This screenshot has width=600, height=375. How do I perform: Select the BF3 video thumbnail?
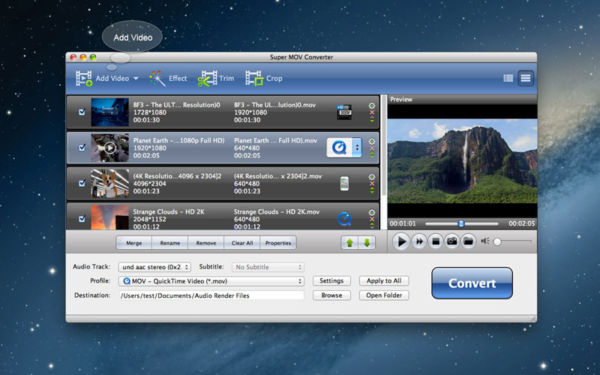pyautogui.click(x=110, y=112)
